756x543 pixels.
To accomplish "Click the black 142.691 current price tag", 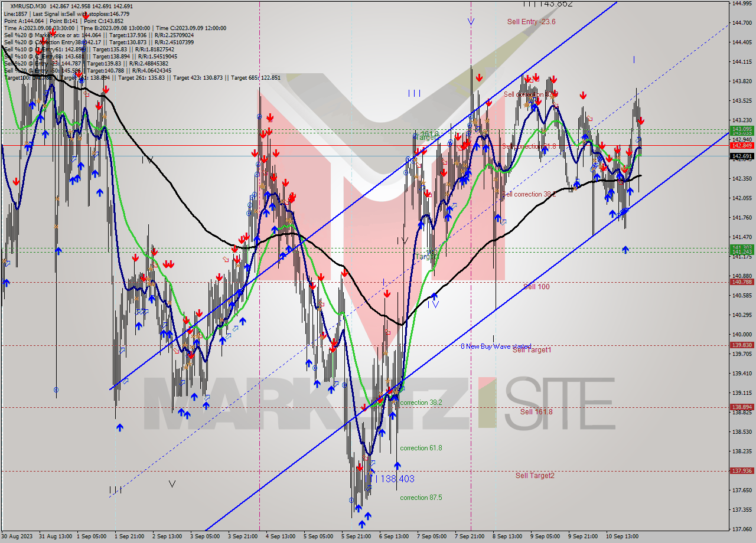I will (x=742, y=156).
